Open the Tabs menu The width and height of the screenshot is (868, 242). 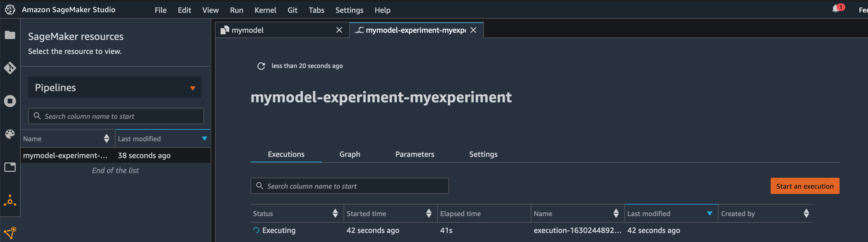coord(316,10)
